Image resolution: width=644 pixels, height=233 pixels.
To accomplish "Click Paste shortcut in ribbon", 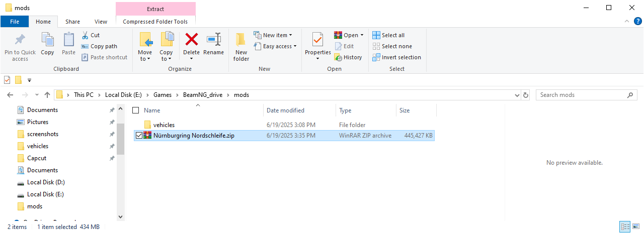I will point(104,57).
